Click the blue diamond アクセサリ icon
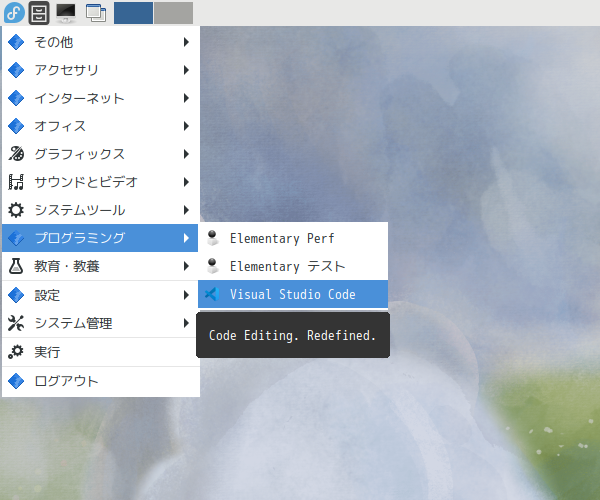Screen dimensions: 600x500 [x=16, y=70]
